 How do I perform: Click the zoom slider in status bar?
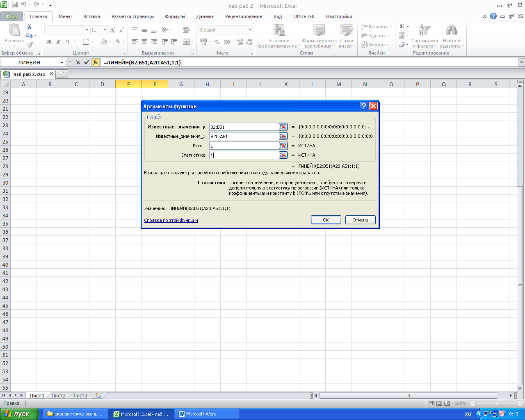point(495,403)
